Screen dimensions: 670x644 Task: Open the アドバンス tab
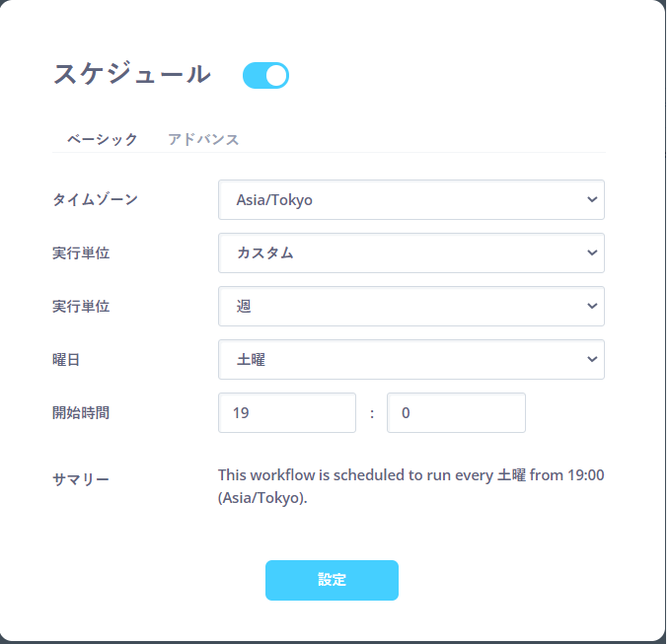(x=203, y=139)
